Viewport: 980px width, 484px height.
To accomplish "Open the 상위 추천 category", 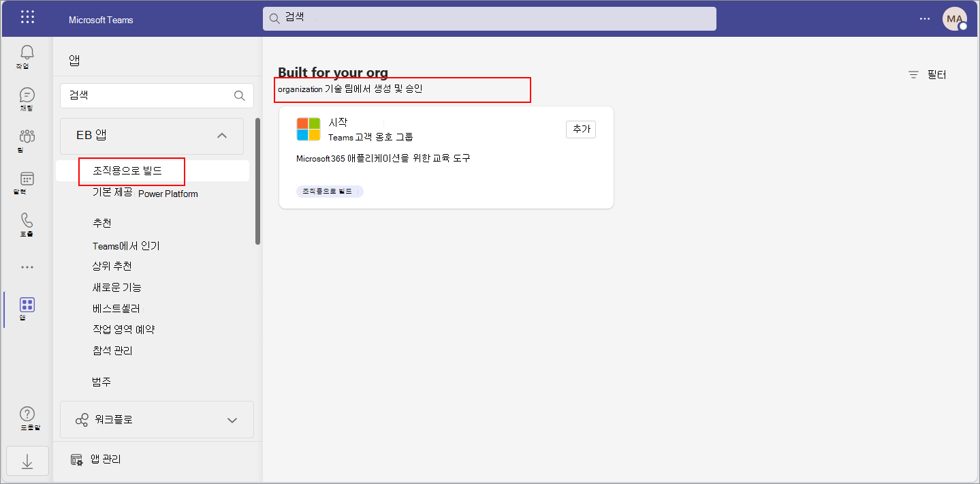I will [x=112, y=266].
